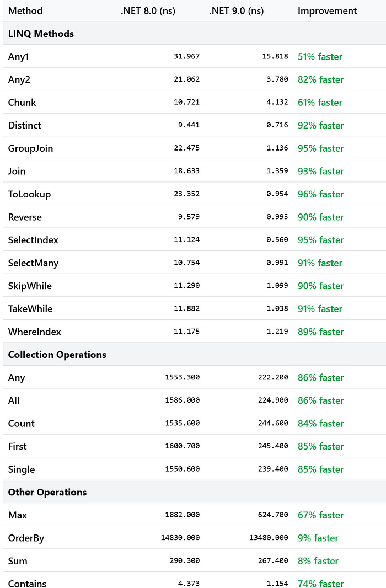Click the GroupJoin method name
The width and height of the screenshot is (386, 588).
(31, 148)
